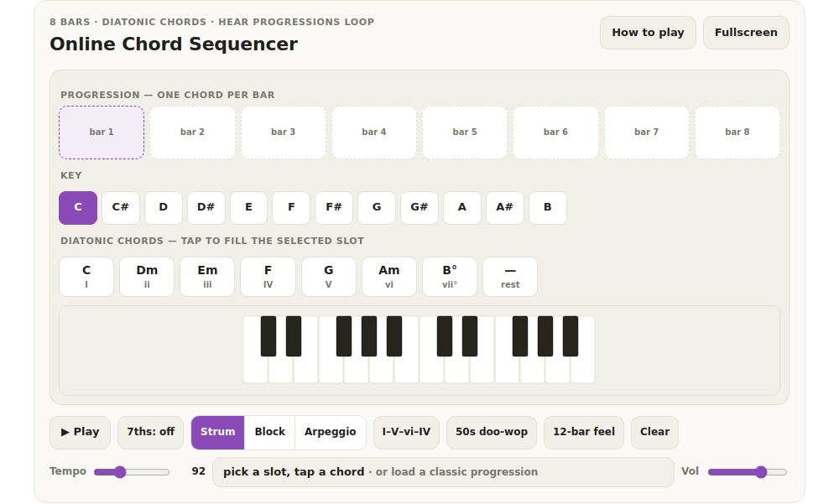Choose the key of F#
Image resolution: width=839 pixels, height=504 pixels.
[x=334, y=208]
